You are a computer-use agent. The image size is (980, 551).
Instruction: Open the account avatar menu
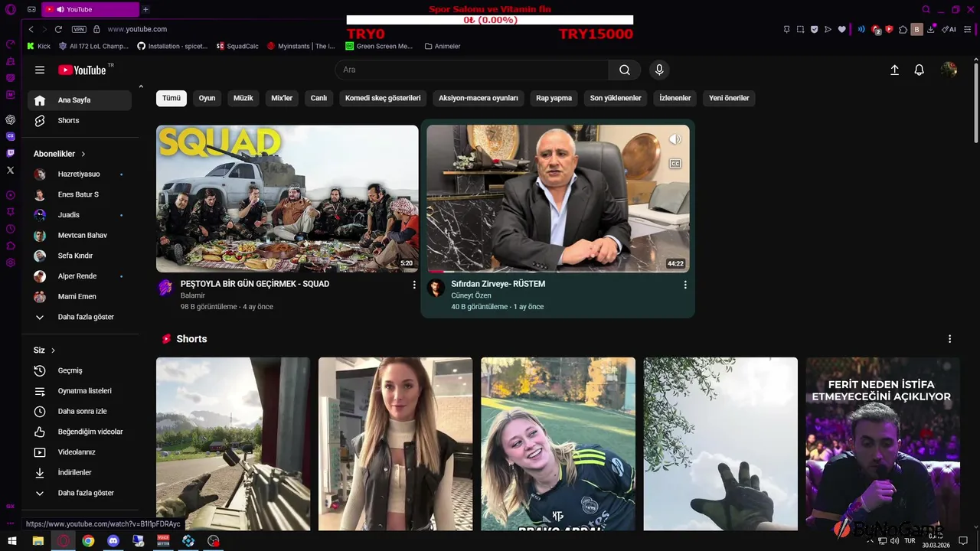(949, 70)
